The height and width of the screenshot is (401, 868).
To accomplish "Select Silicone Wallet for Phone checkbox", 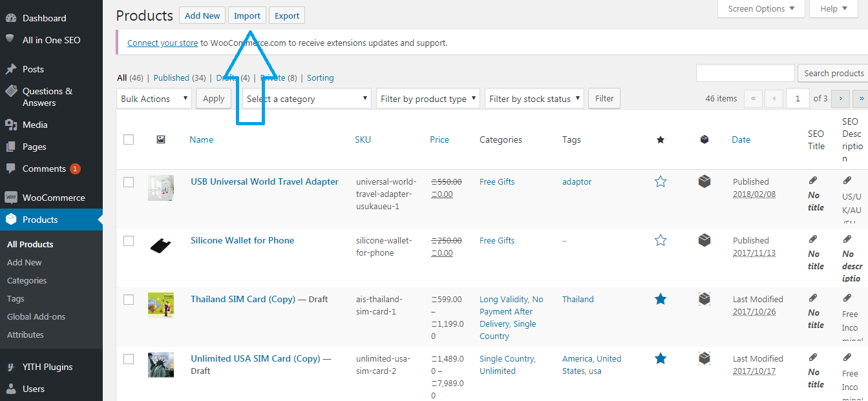I will (129, 241).
